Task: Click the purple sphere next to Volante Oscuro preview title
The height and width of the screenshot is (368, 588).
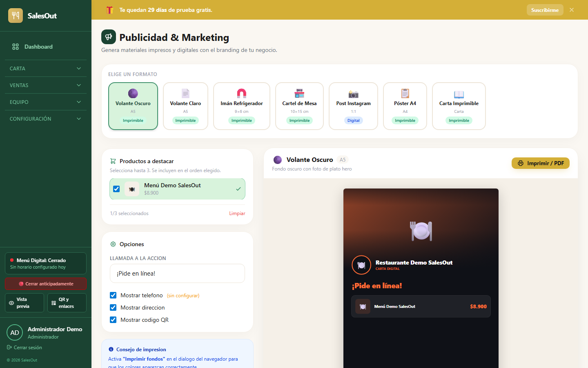Action: click(278, 160)
